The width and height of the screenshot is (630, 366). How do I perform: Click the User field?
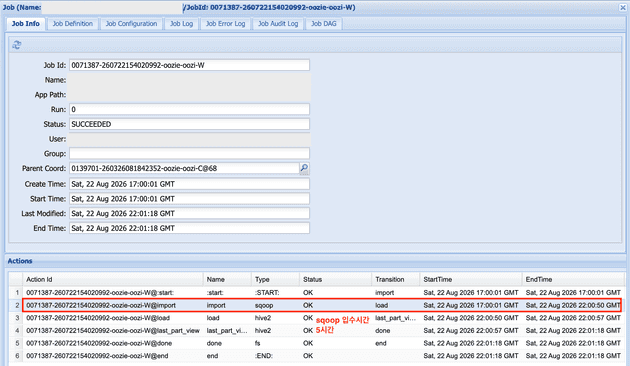pyautogui.click(x=189, y=139)
